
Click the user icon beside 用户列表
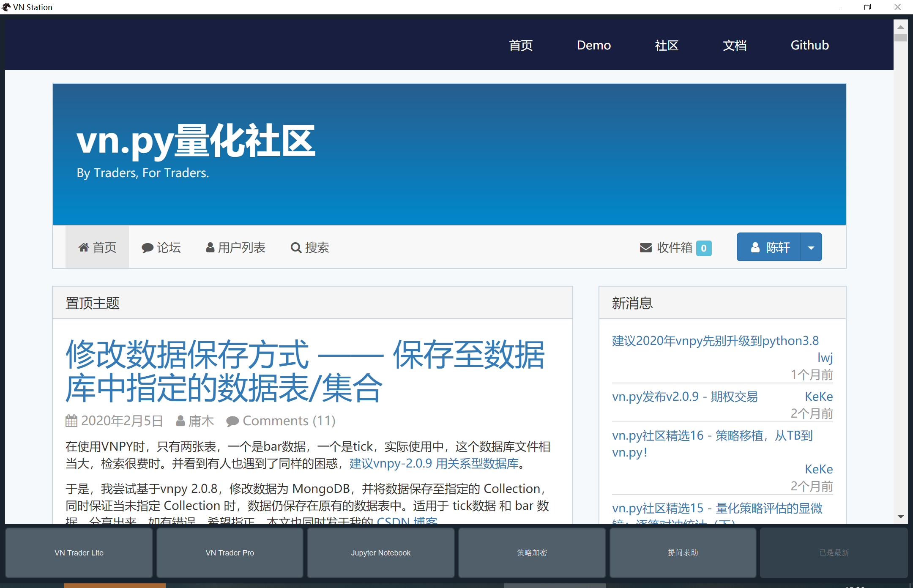coord(210,248)
